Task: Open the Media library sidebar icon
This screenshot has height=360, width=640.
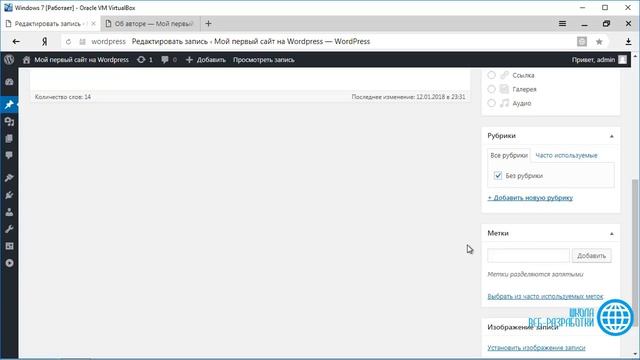Action: coord(9,122)
